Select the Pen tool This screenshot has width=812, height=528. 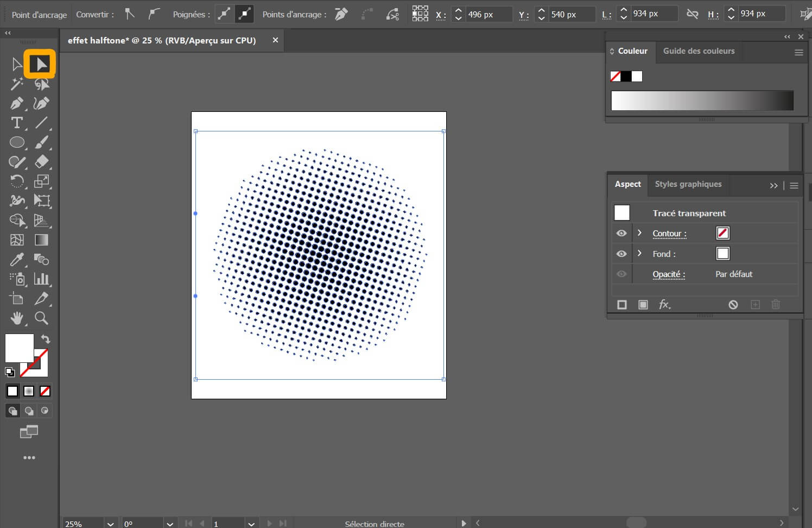click(x=17, y=103)
